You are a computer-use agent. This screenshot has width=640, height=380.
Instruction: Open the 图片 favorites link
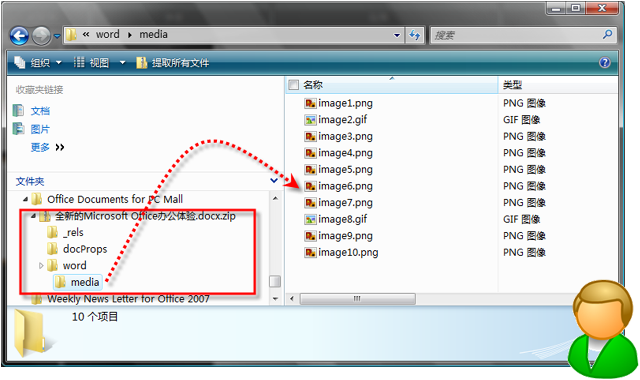40,129
